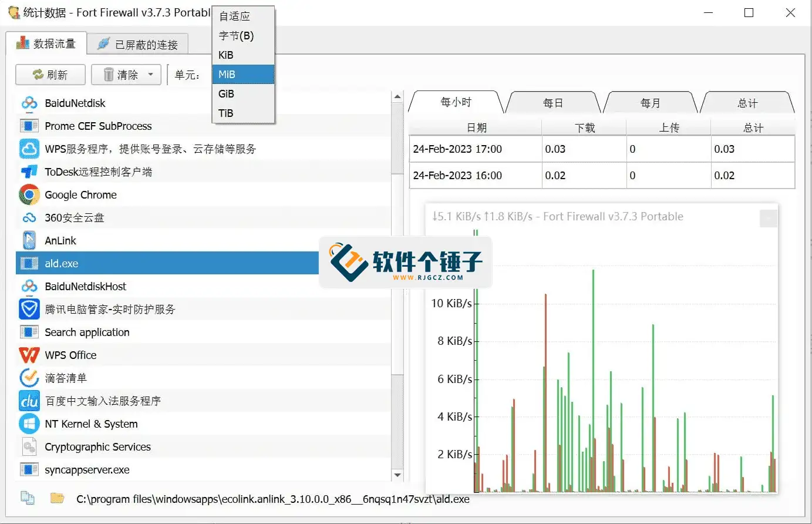Select the syncappserver.exe entry

coord(203,469)
